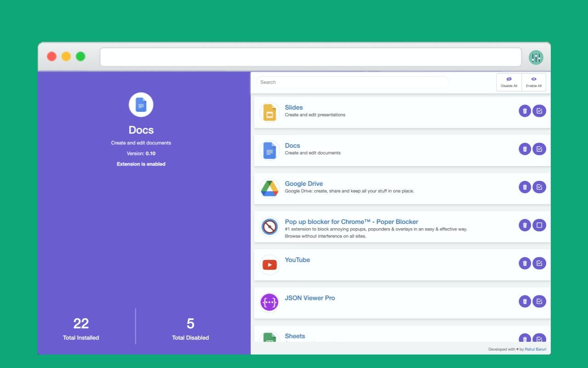Delete the Google Drive extension

(525, 187)
